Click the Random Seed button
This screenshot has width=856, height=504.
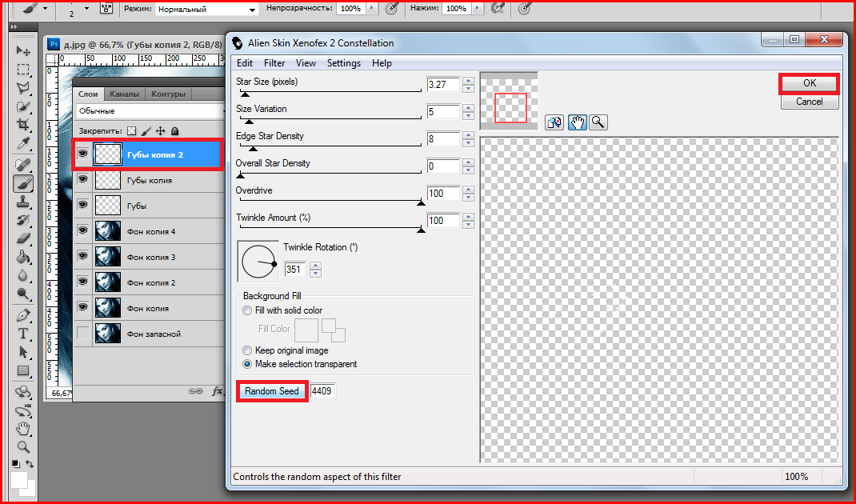(x=272, y=391)
